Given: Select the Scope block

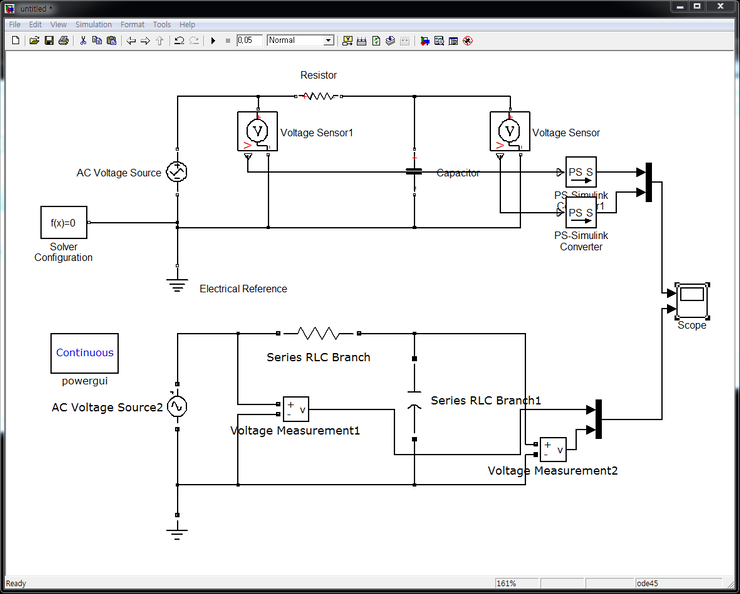Looking at the screenshot, I should tap(692, 301).
